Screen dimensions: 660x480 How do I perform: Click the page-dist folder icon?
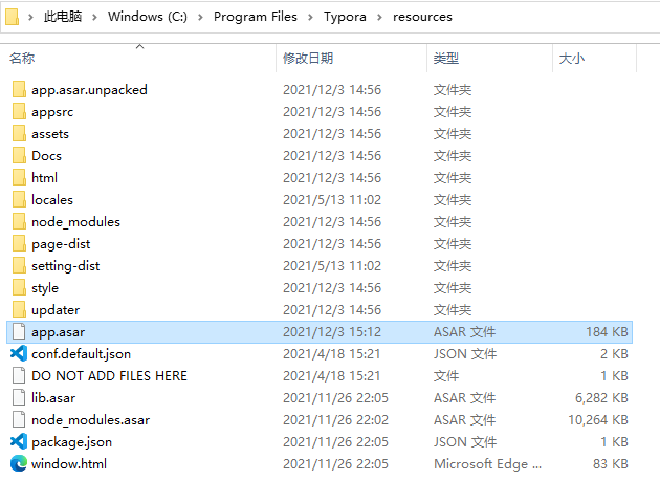[x=19, y=243]
